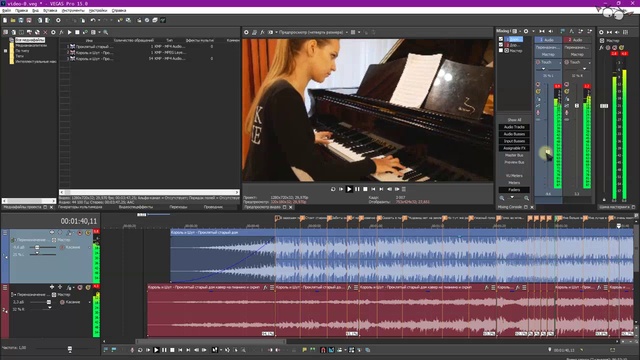Adjust the channel 2 volume fader in mixer
The width and height of the screenshot is (640, 360).
pyautogui.click(x=577, y=106)
